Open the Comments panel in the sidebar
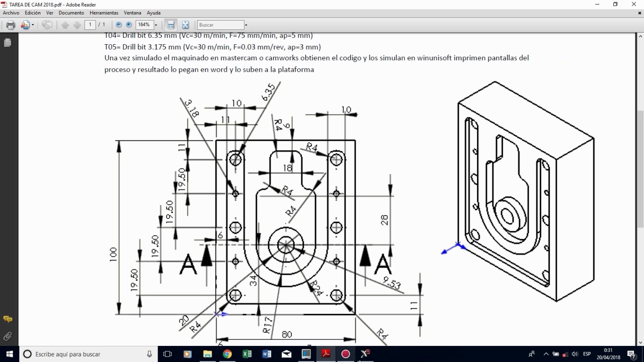The height and width of the screenshot is (362, 644). (8, 319)
